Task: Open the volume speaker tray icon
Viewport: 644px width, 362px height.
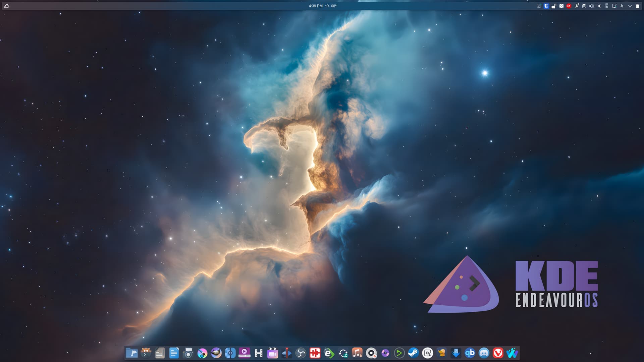Action: tap(591, 6)
